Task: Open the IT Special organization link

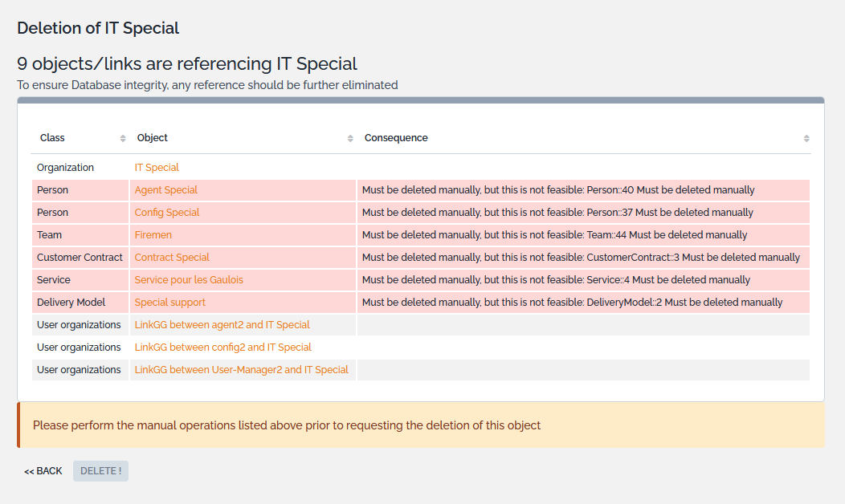Action: point(157,167)
